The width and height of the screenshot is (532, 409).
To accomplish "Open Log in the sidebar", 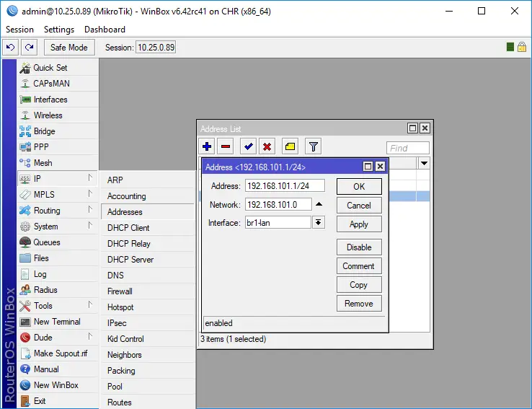I will pyautogui.click(x=58, y=274).
